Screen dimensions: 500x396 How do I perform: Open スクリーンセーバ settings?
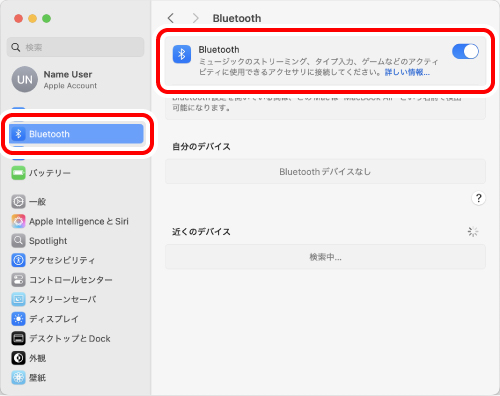(76, 299)
